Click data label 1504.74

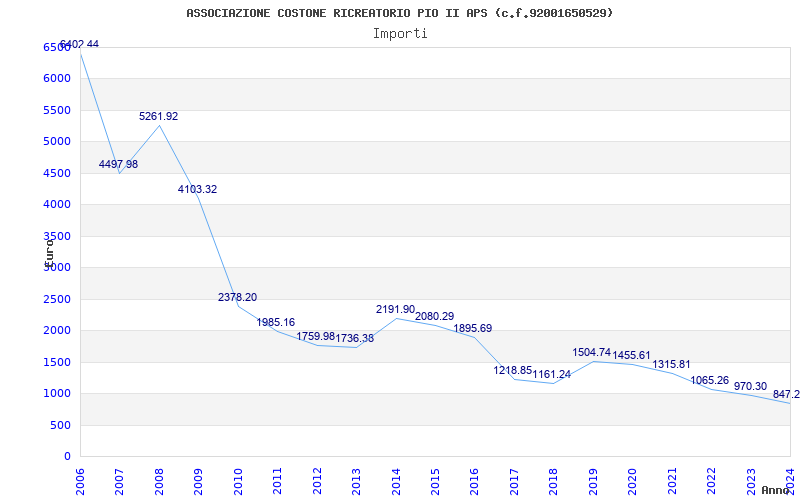592,352
